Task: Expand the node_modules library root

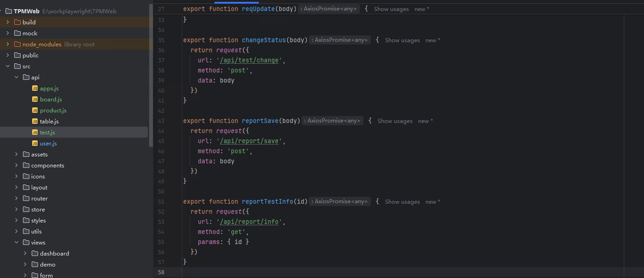Action: point(8,44)
